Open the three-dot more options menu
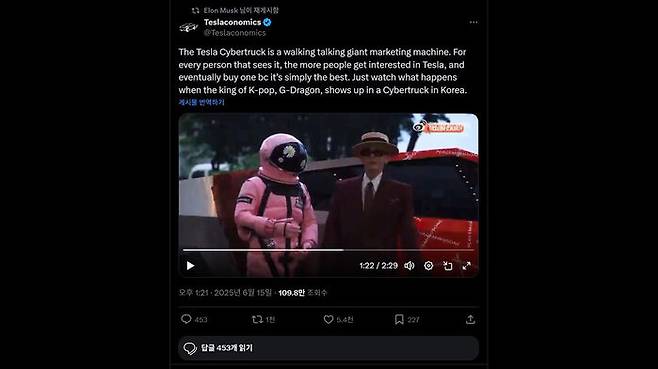Image resolution: width=658 pixels, height=369 pixels. (473, 22)
